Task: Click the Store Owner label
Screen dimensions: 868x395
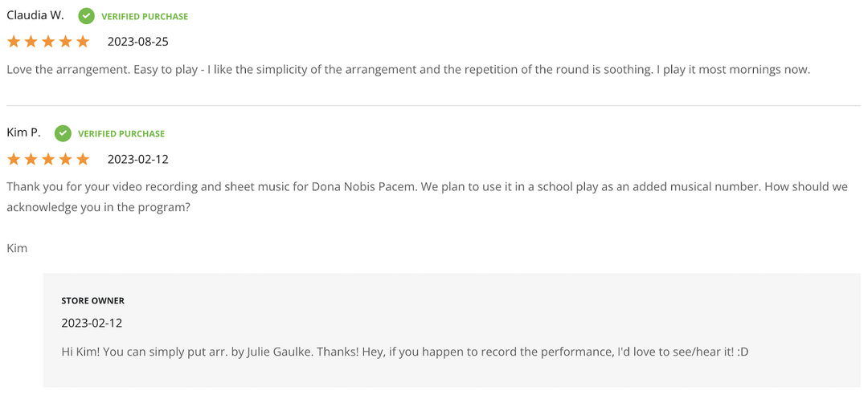Action: [92, 300]
